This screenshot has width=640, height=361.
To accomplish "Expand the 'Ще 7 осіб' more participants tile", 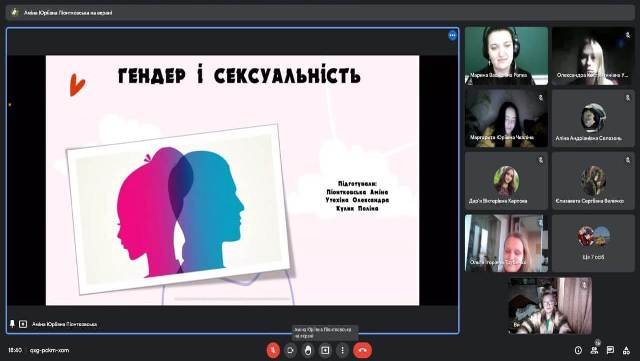I will click(x=593, y=243).
